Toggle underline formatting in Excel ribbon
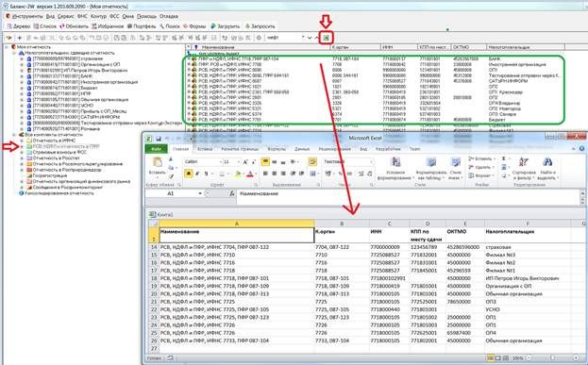 click(206, 174)
